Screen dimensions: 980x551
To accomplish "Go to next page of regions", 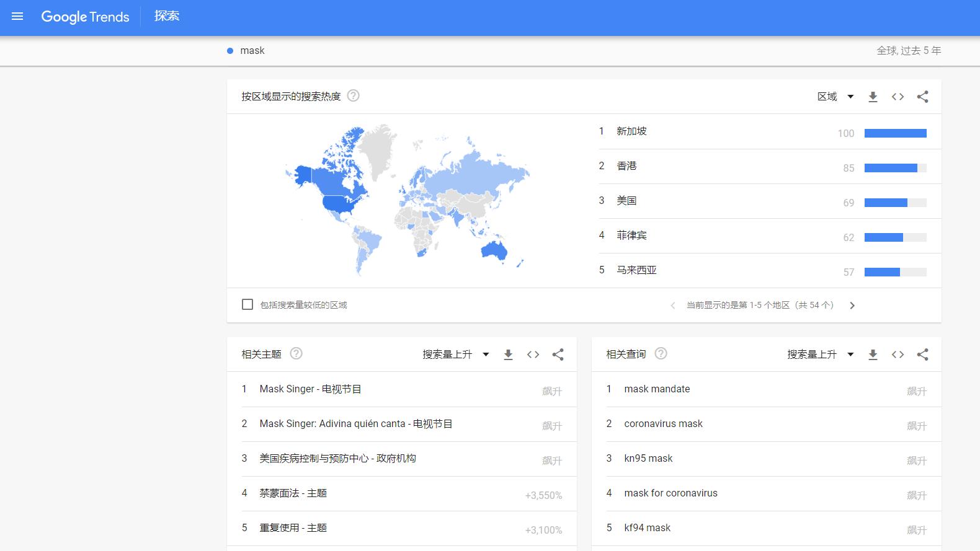I will click(x=852, y=306).
